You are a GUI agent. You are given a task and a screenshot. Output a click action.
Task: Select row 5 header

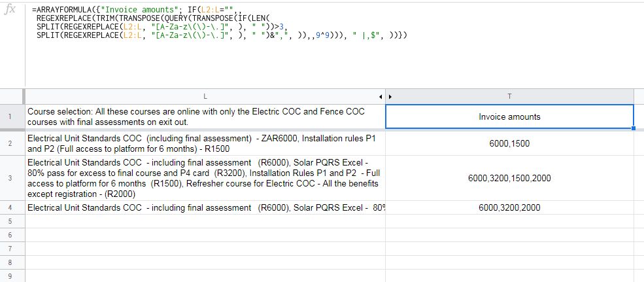click(x=12, y=221)
